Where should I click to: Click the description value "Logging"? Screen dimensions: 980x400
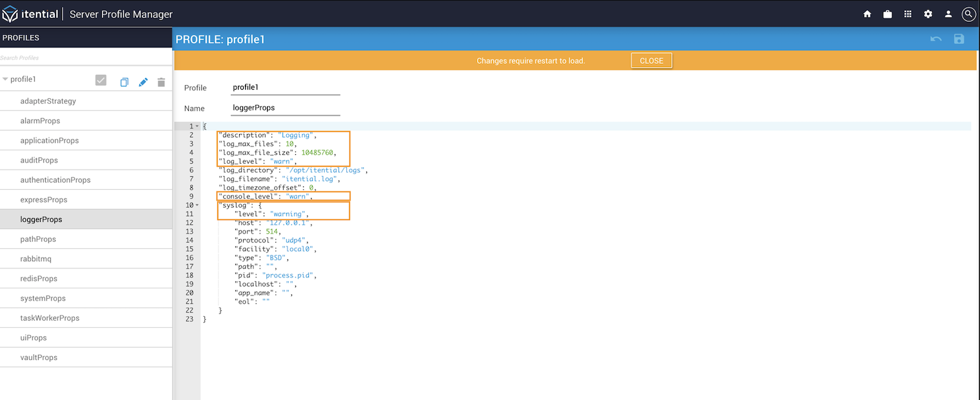pos(295,135)
